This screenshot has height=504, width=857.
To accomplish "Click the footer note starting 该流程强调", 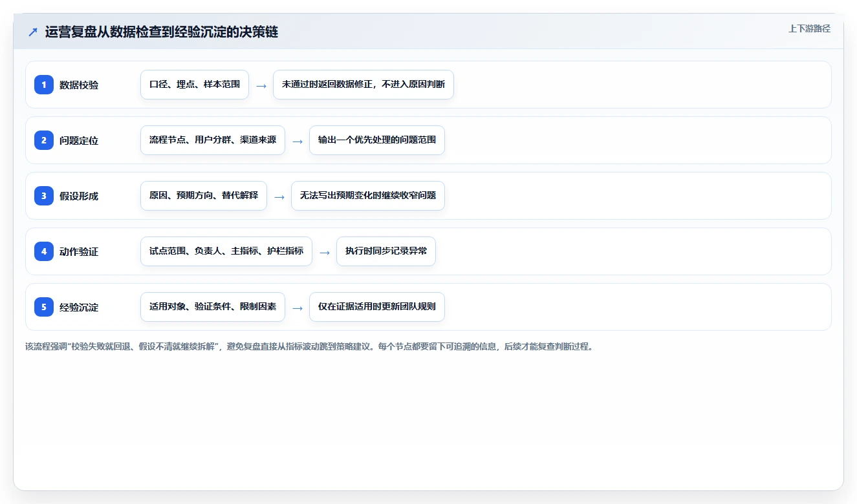I will point(309,346).
